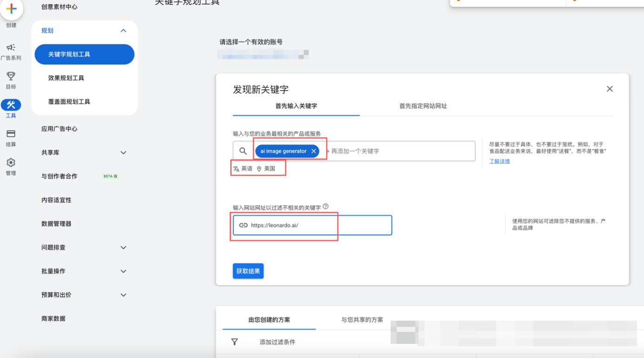Click 添加过滤条件 to add filter
644x358 pixels.
coord(278,342)
